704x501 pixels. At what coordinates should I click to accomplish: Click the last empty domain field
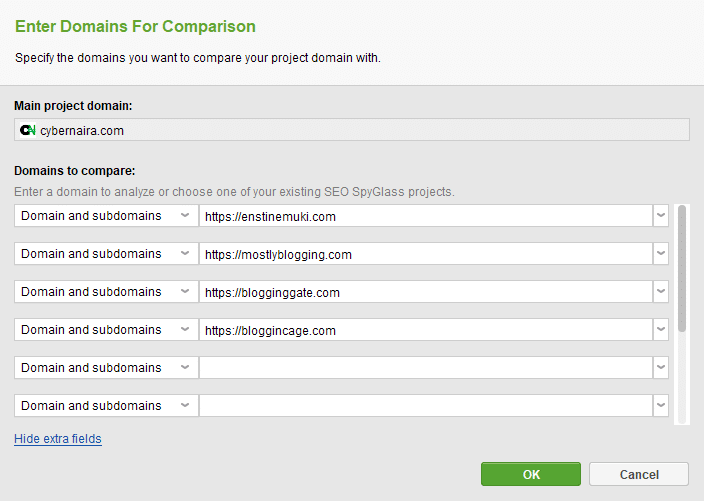click(425, 406)
